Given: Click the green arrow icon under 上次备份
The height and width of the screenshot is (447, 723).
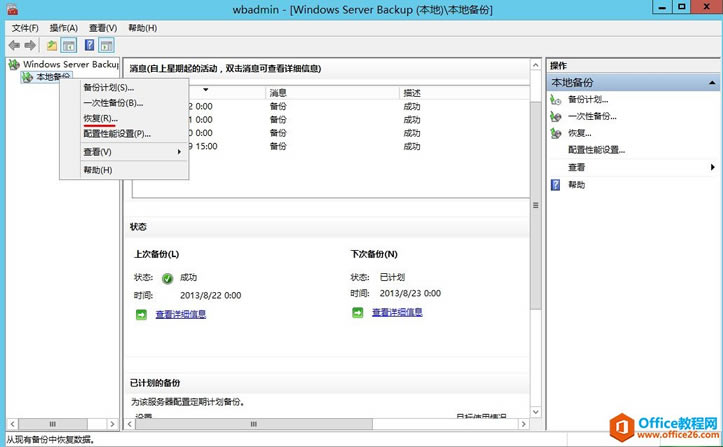Looking at the screenshot, I should point(141,315).
